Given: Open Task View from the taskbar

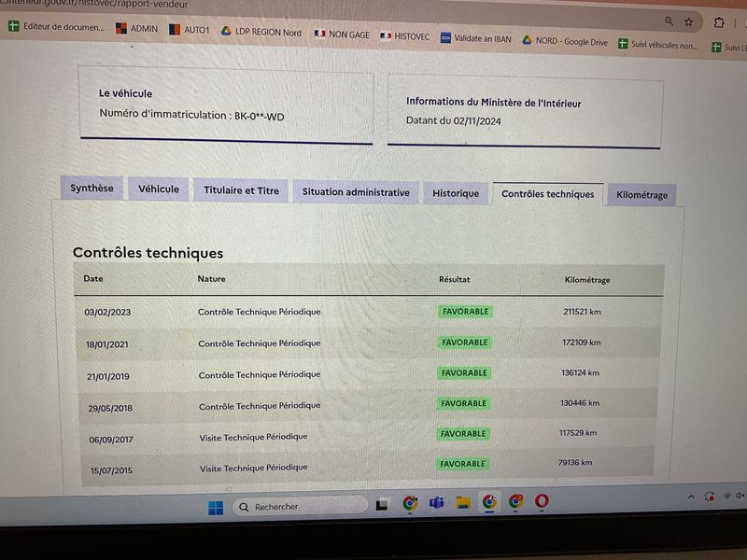Looking at the screenshot, I should tap(382, 505).
